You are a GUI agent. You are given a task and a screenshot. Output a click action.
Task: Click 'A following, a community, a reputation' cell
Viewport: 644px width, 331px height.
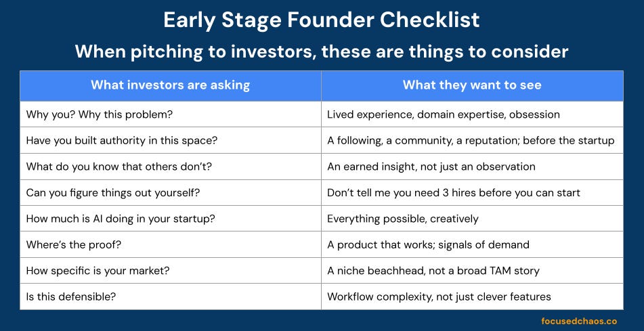[x=472, y=140]
